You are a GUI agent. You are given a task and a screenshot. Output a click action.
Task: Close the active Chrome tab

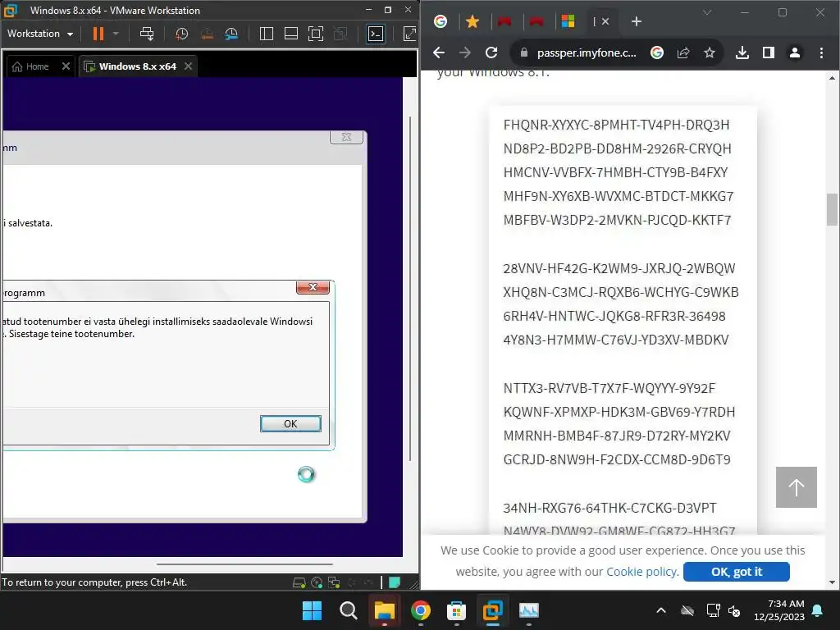point(605,21)
